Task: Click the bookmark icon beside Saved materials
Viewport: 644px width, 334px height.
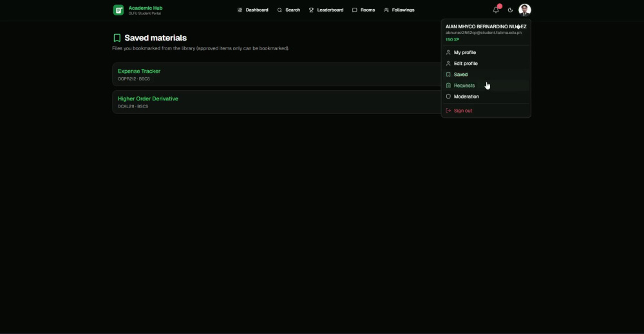Action: (117, 38)
